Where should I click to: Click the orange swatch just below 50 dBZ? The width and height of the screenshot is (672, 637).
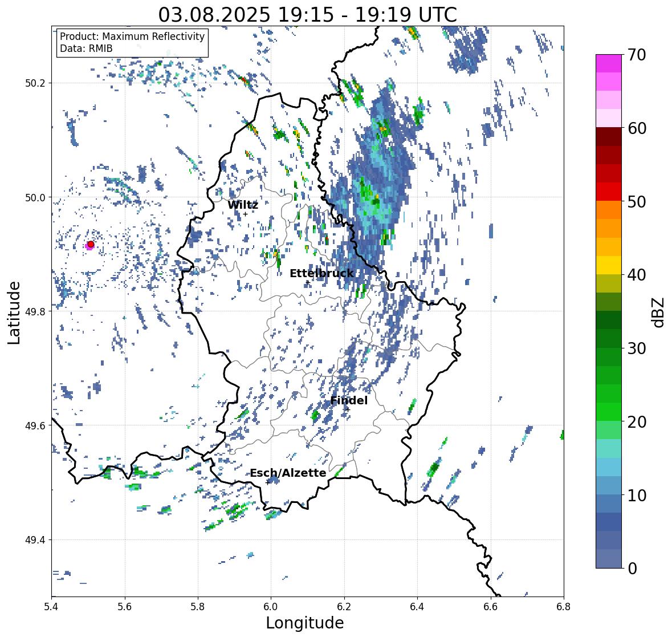[609, 210]
